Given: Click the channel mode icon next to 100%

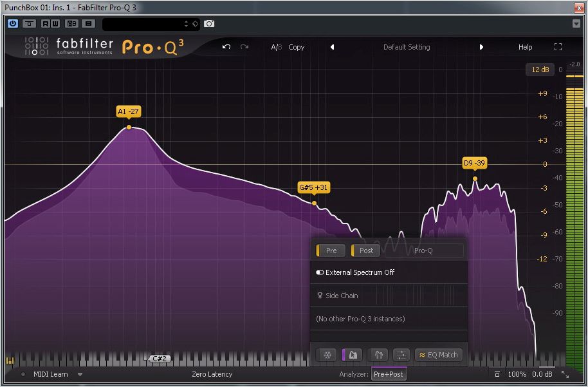Looking at the screenshot, I should coord(497,375).
